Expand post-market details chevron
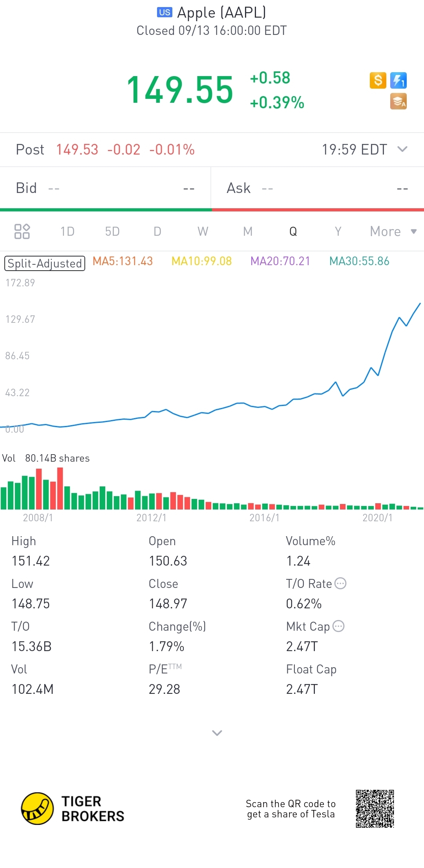This screenshot has height=868, width=424. click(x=402, y=149)
